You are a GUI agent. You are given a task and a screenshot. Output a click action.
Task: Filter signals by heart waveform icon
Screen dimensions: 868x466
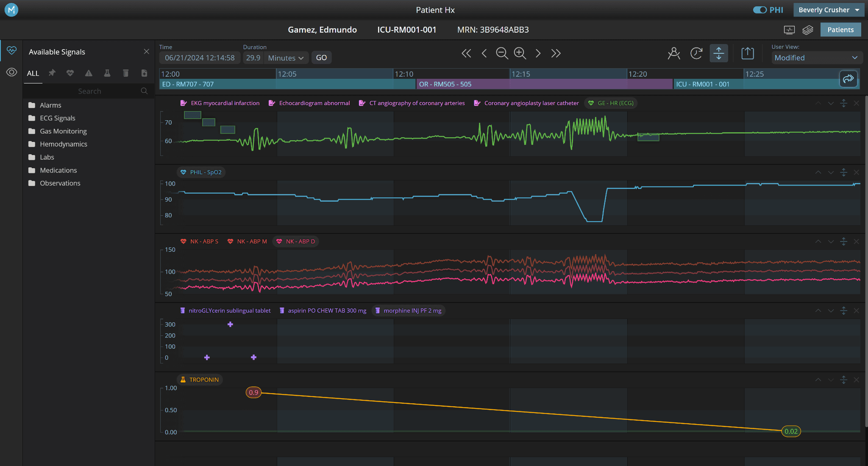tap(70, 73)
